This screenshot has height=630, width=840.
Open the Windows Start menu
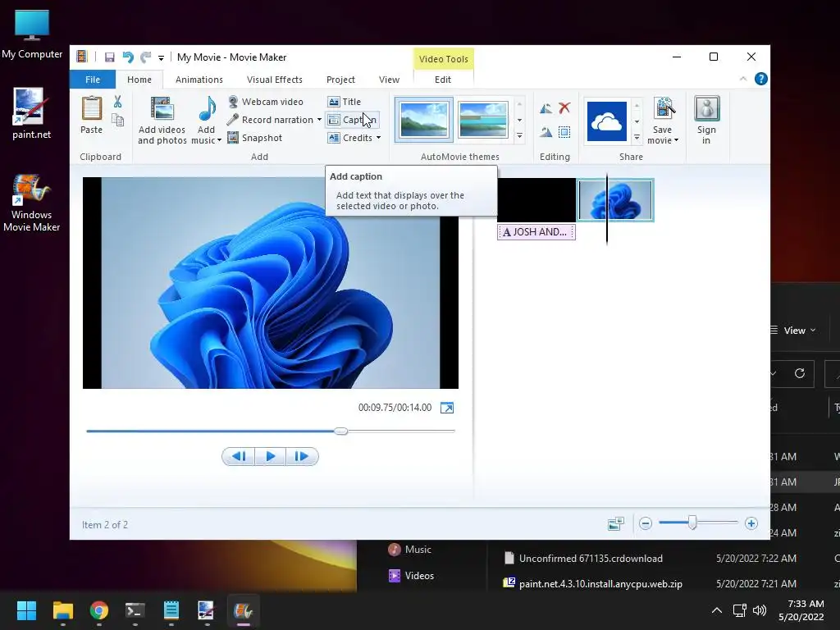pos(26,610)
